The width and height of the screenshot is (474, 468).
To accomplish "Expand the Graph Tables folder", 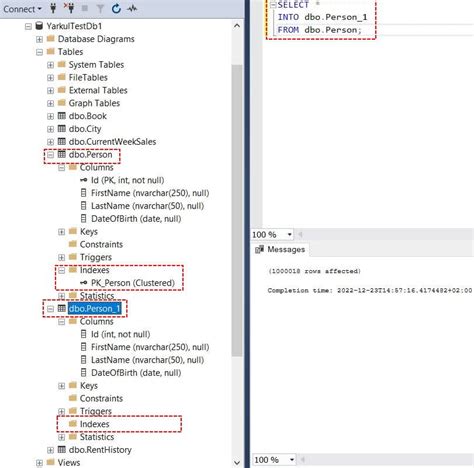I will pyautogui.click(x=50, y=104).
